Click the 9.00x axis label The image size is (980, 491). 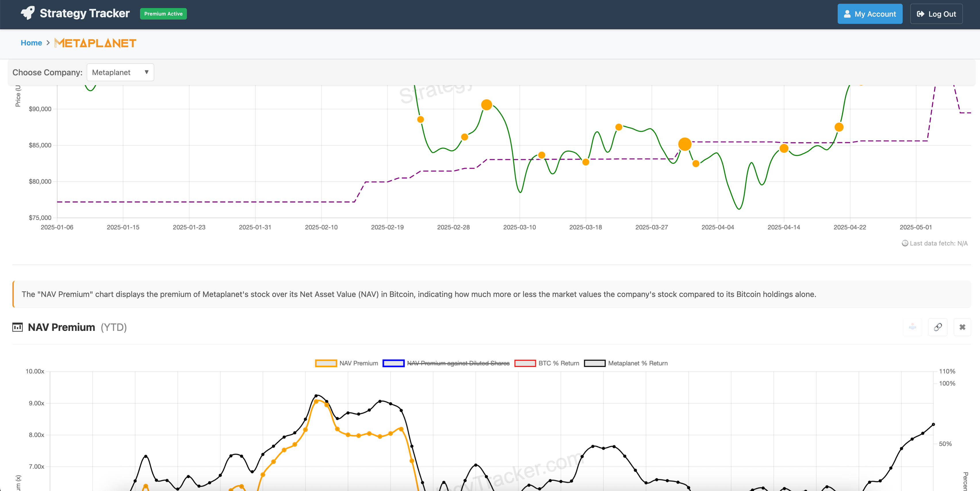(37, 403)
